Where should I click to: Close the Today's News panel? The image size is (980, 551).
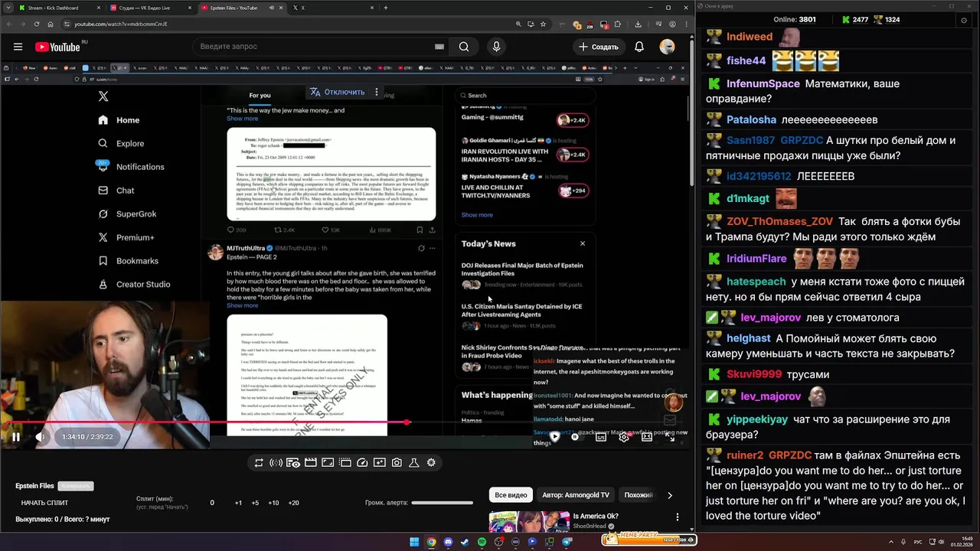[x=583, y=243]
